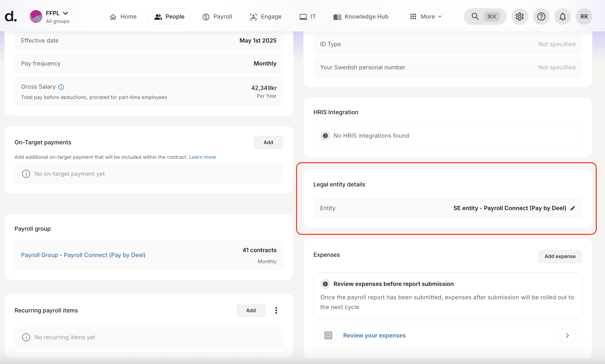The height and width of the screenshot is (364, 605).
Task: Open the Review your expenses link
Action: coord(374,335)
